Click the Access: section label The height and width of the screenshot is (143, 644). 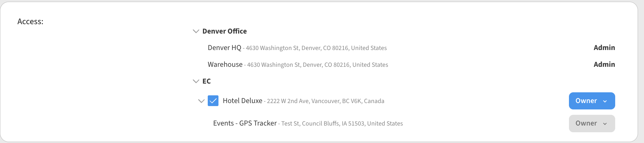coord(30,21)
